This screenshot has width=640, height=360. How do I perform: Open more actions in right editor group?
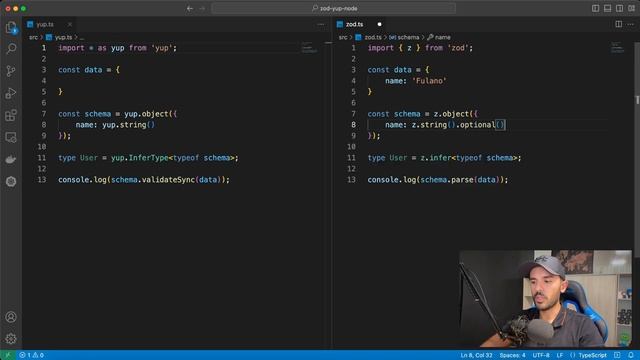pyautogui.click(x=631, y=24)
